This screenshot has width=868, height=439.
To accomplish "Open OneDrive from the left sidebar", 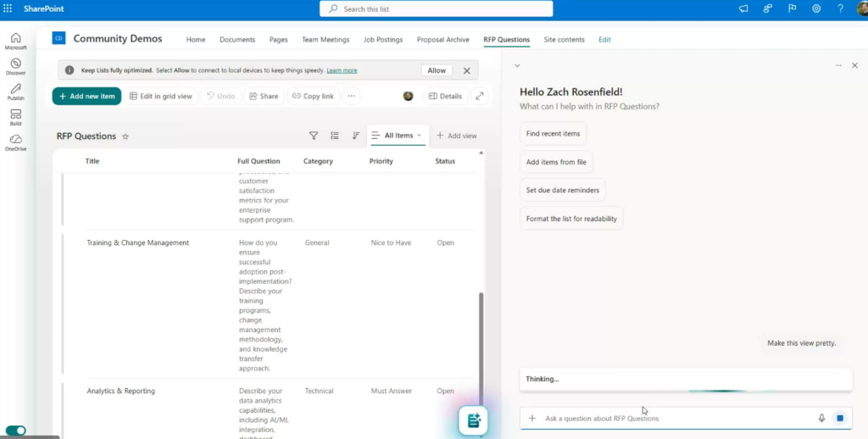I will (x=15, y=142).
